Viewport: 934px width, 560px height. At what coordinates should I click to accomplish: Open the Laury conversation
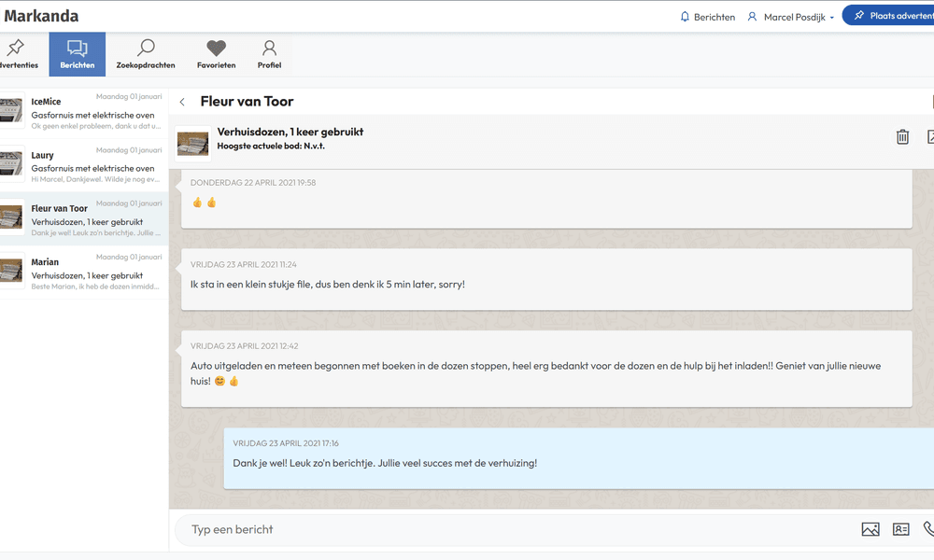[84, 166]
